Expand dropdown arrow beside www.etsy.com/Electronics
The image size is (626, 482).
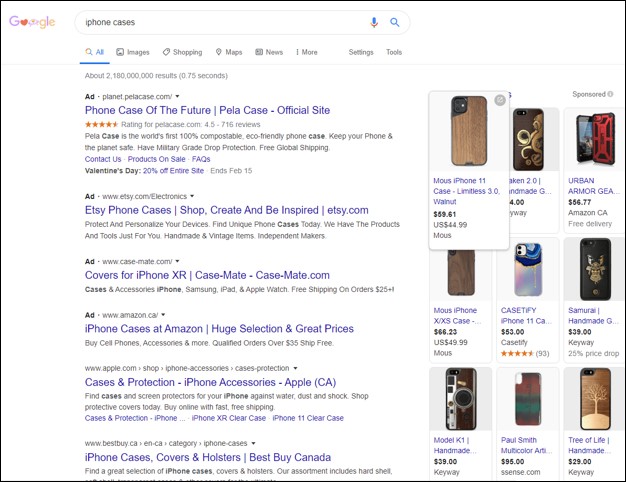(x=192, y=196)
